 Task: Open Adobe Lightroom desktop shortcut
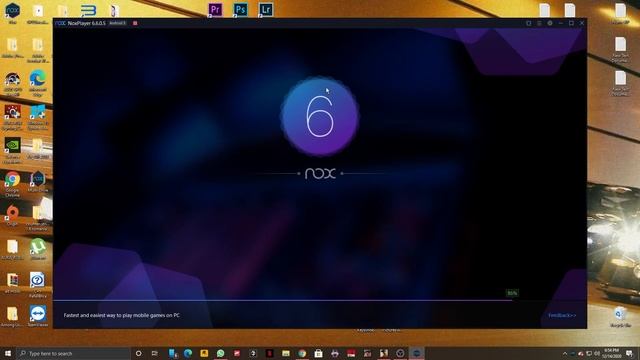[x=266, y=9]
